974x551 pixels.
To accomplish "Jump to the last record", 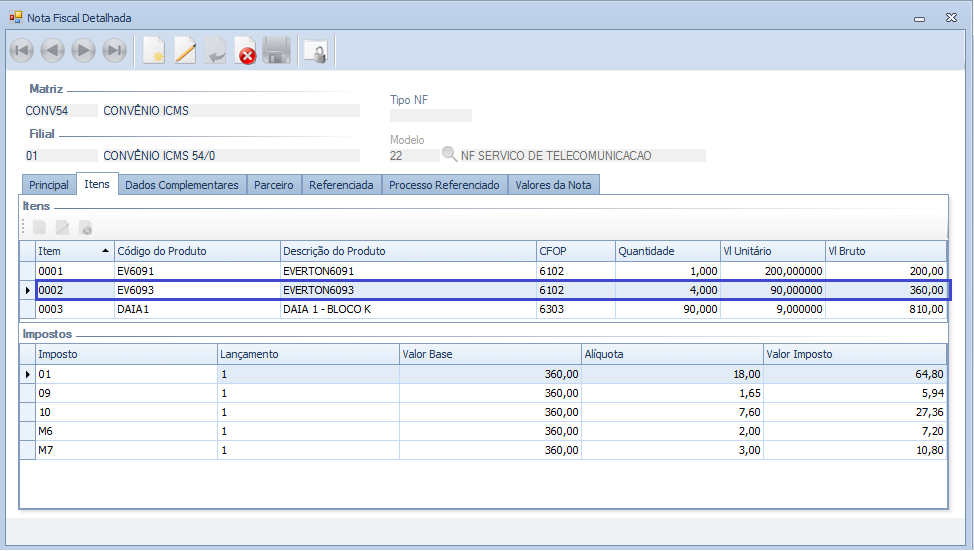I will point(115,51).
